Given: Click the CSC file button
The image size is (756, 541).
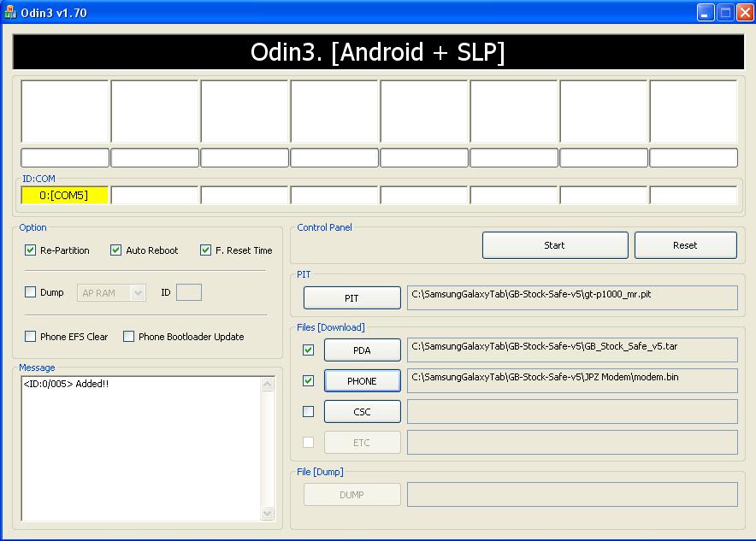Looking at the screenshot, I should pos(362,411).
